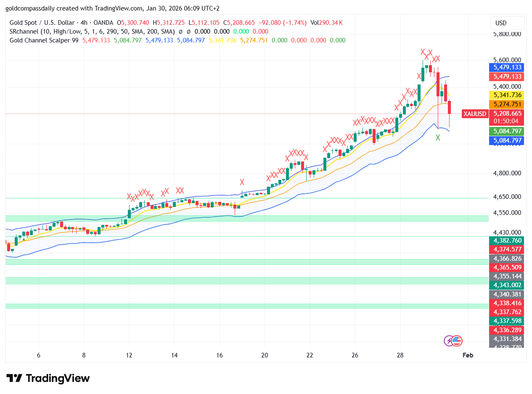
Task: Click the XAUUSD countdown price label
Action: [x=506, y=114]
